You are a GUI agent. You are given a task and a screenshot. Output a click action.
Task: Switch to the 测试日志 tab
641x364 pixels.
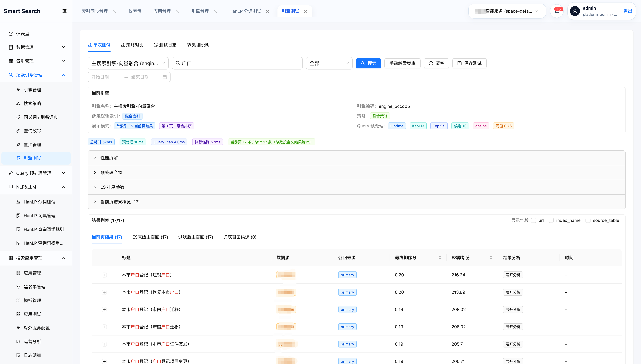point(165,45)
